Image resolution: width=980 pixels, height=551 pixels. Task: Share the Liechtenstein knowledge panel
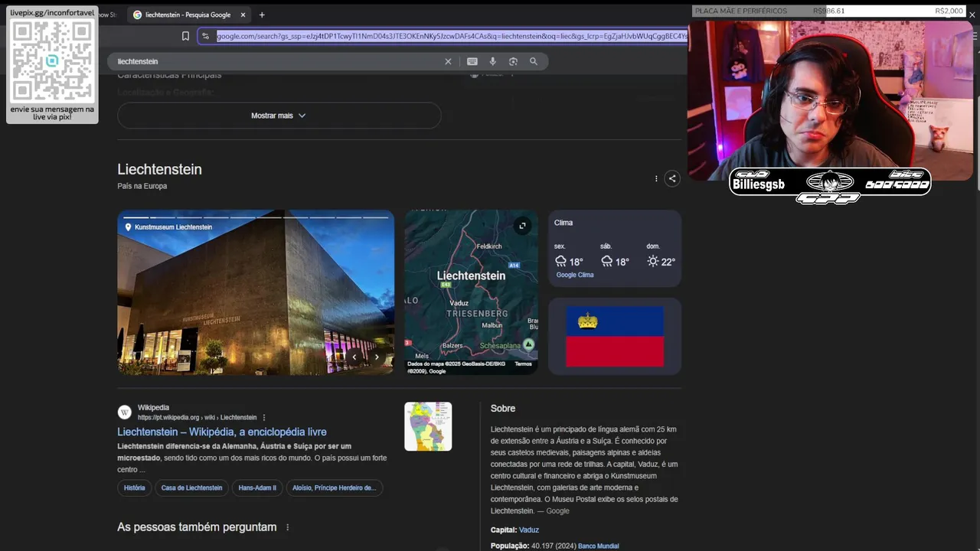coord(671,178)
